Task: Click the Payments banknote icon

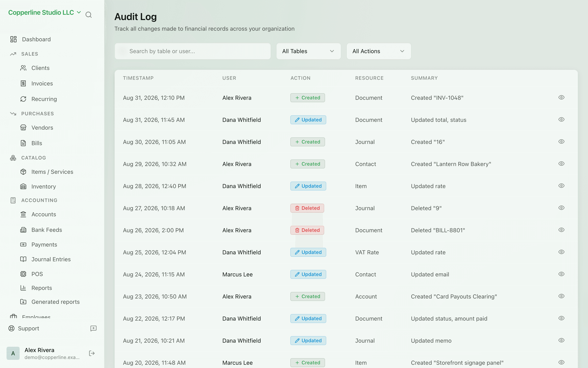Action: coord(23,244)
